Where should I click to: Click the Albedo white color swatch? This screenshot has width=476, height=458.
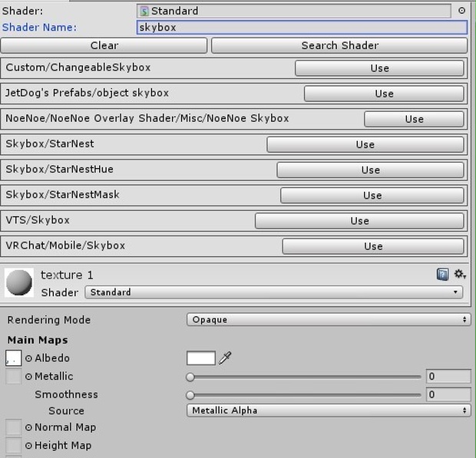click(201, 358)
